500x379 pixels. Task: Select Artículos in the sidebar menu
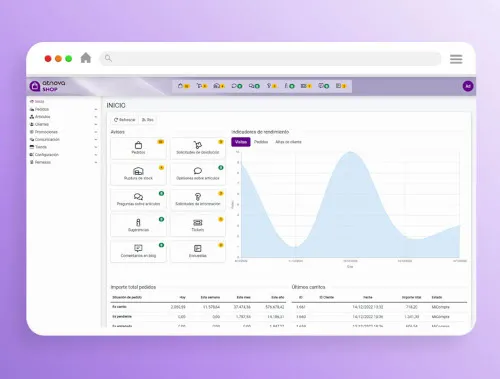pyautogui.click(x=40, y=117)
